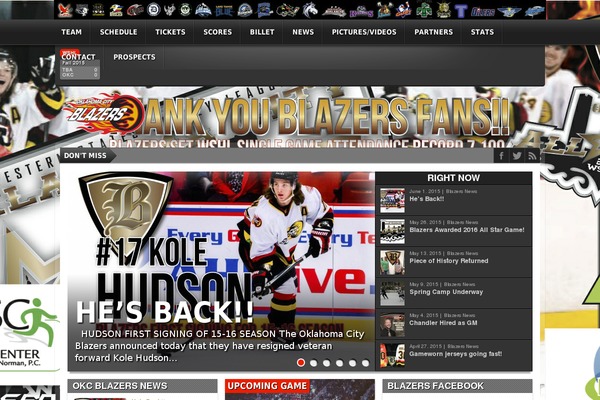This screenshot has height=400, width=600.
Task: Open the NEWS menu item
Action: coord(303,32)
